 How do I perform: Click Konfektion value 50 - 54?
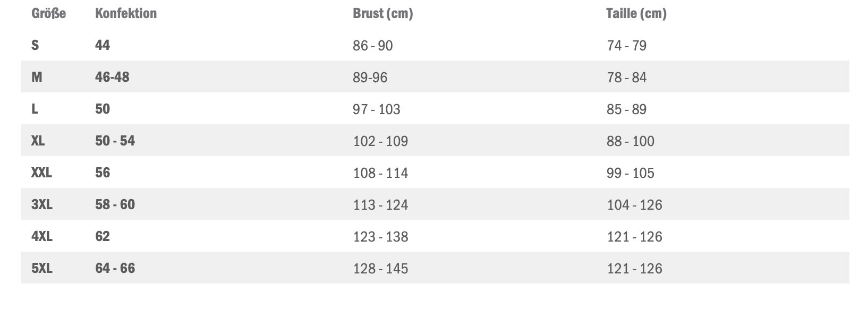tap(115, 141)
